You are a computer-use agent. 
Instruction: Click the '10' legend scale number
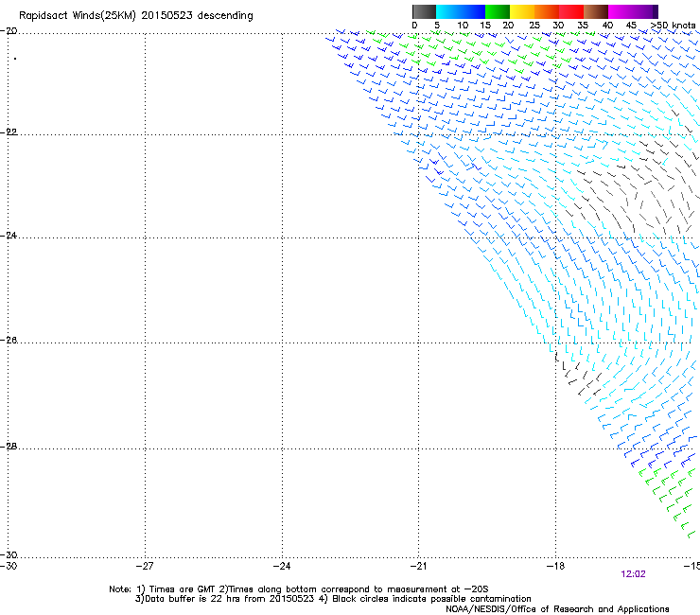[463, 26]
